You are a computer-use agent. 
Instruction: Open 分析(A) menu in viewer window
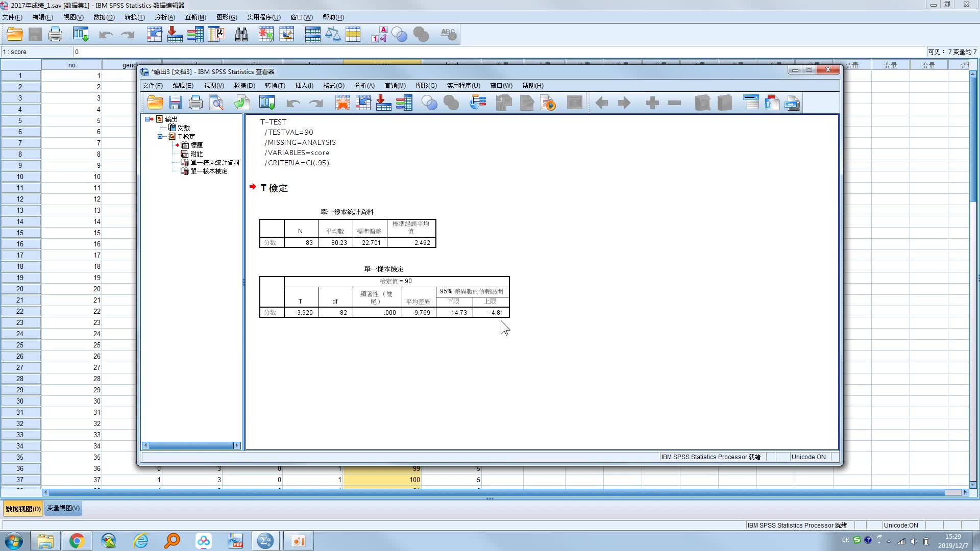[x=364, y=86]
